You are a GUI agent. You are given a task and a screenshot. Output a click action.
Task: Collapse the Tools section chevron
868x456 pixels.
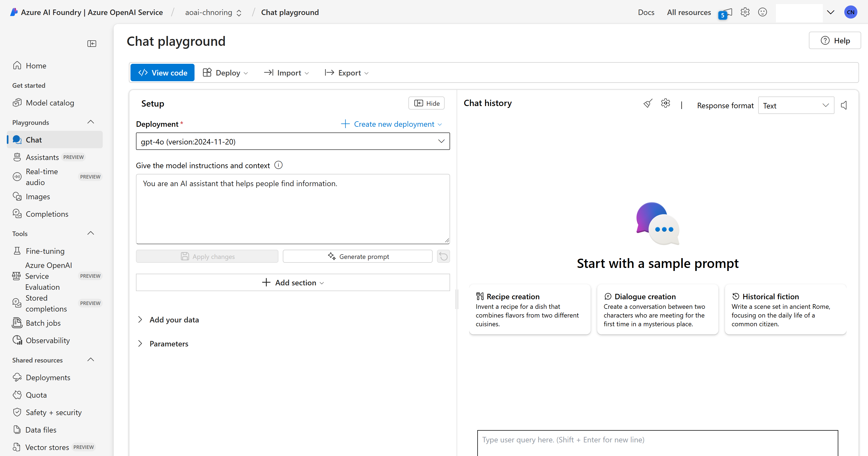point(91,233)
